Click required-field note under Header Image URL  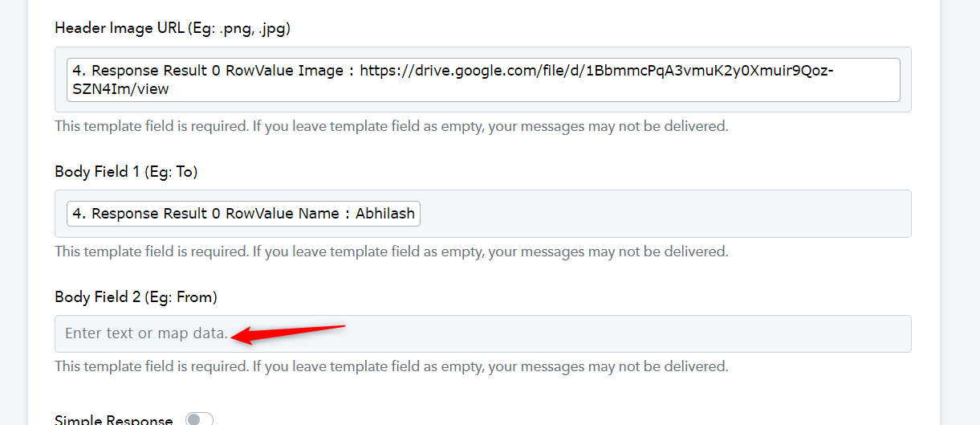pos(391,126)
